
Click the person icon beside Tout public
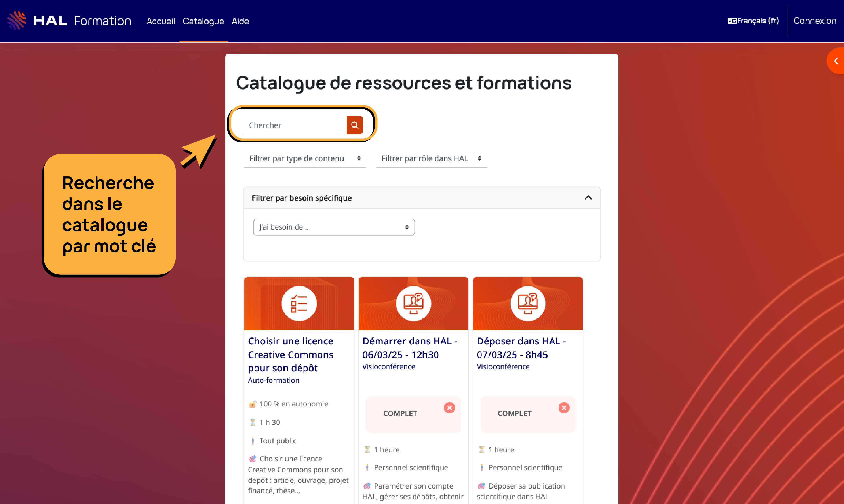[252, 441]
